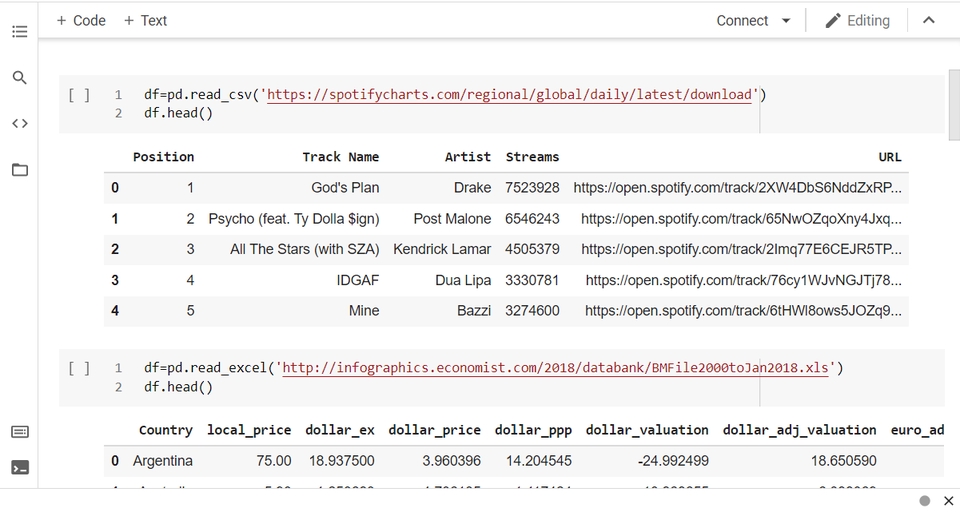Screen dimensions: 960x512
Task: Open the Files folder icon in sidebar
Action: [20, 170]
